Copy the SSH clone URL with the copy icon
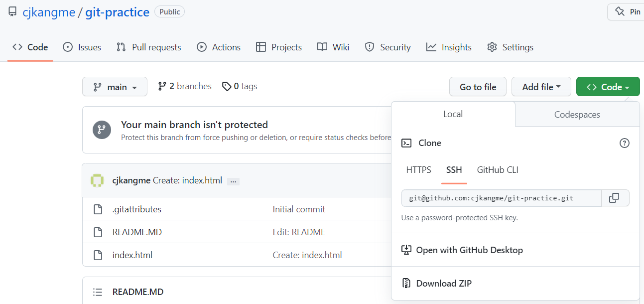This screenshot has width=644, height=304. point(615,198)
